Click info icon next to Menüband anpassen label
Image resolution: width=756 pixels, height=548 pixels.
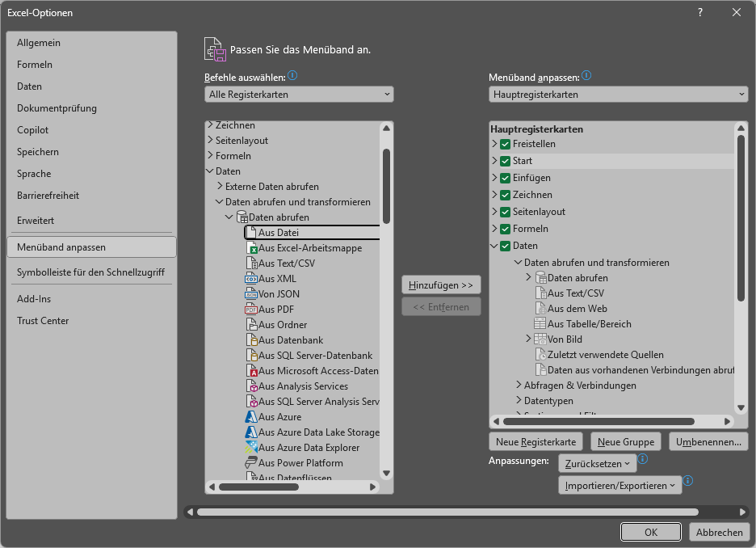(586, 76)
